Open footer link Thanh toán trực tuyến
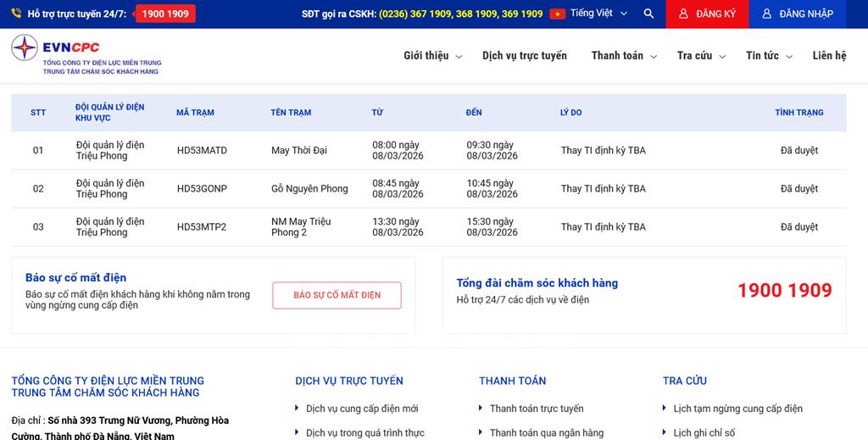The width and height of the screenshot is (868, 440). click(537, 409)
